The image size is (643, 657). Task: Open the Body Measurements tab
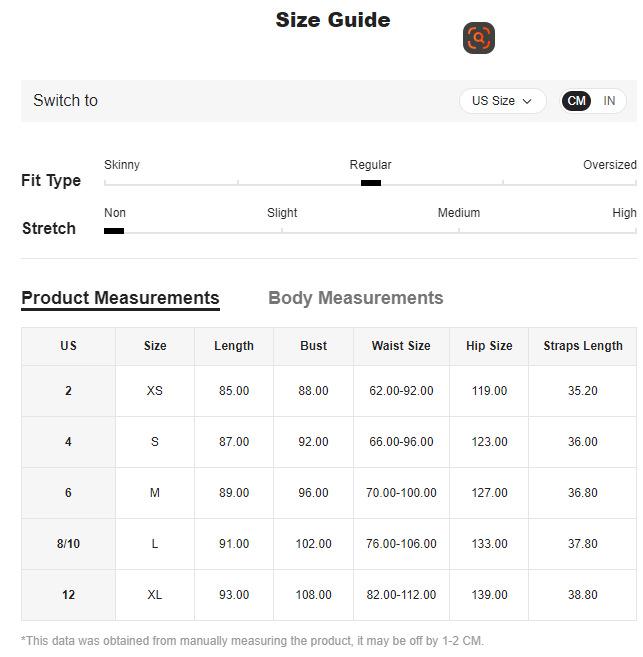[x=355, y=298]
